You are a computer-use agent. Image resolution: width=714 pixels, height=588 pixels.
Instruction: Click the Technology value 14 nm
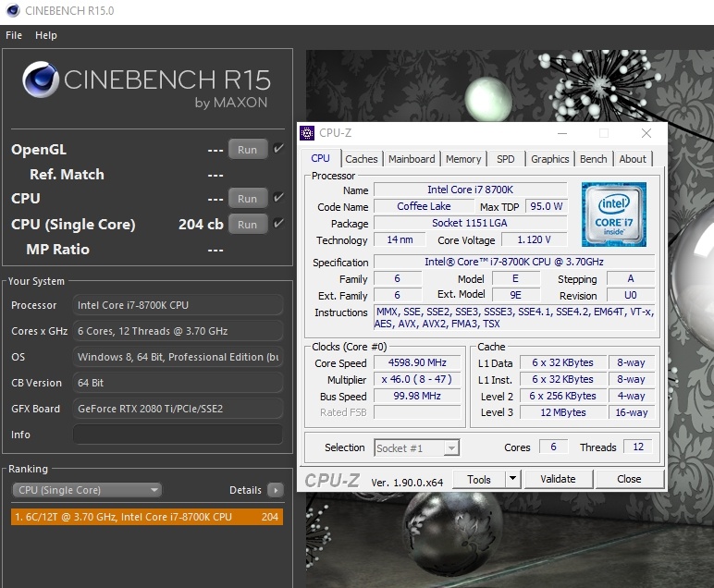[400, 239]
